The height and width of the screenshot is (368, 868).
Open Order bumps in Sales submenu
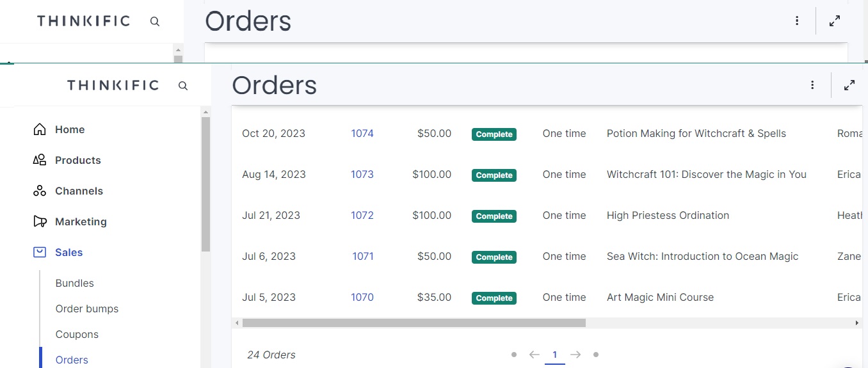point(87,308)
